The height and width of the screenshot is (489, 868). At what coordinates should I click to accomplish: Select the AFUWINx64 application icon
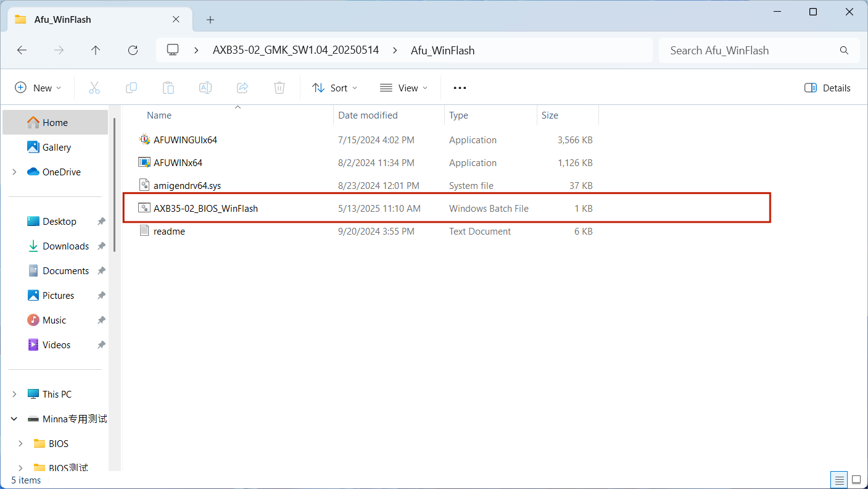click(144, 163)
